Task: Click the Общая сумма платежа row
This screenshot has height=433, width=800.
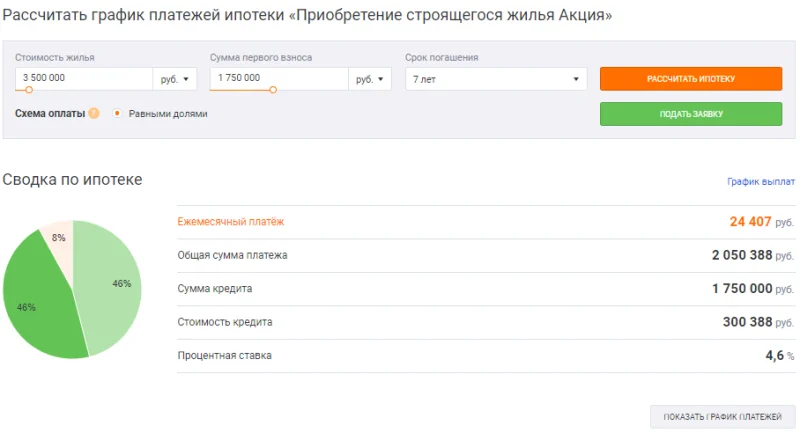Action: [485, 255]
